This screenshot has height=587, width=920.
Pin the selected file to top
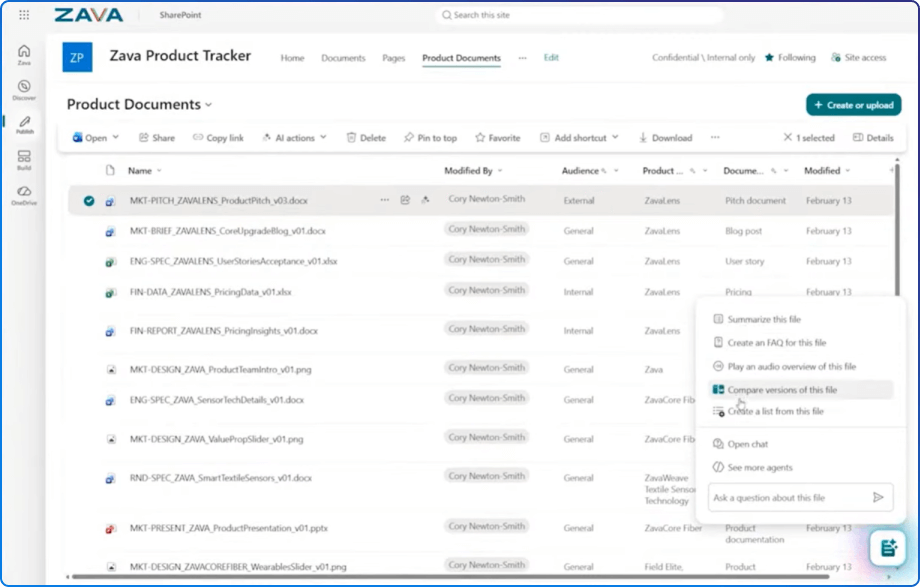click(x=430, y=137)
